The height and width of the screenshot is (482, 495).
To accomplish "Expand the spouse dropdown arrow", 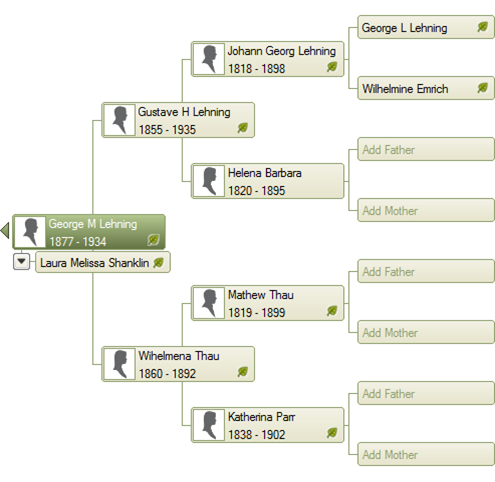I will (21, 262).
